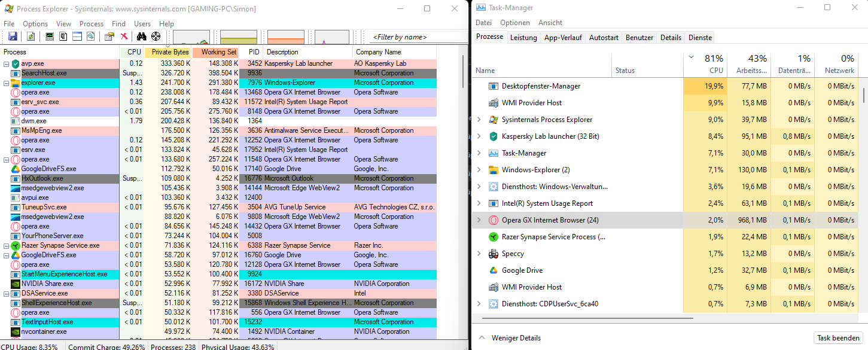Sort by Private Bytes column header
Screen dimensions: 868x350
[168, 52]
